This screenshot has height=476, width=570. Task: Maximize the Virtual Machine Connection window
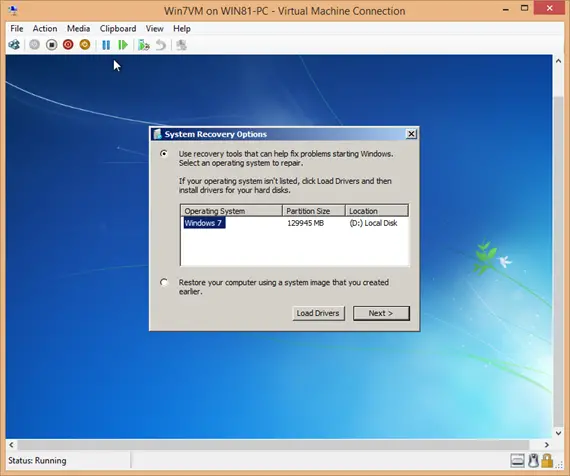(x=524, y=8)
